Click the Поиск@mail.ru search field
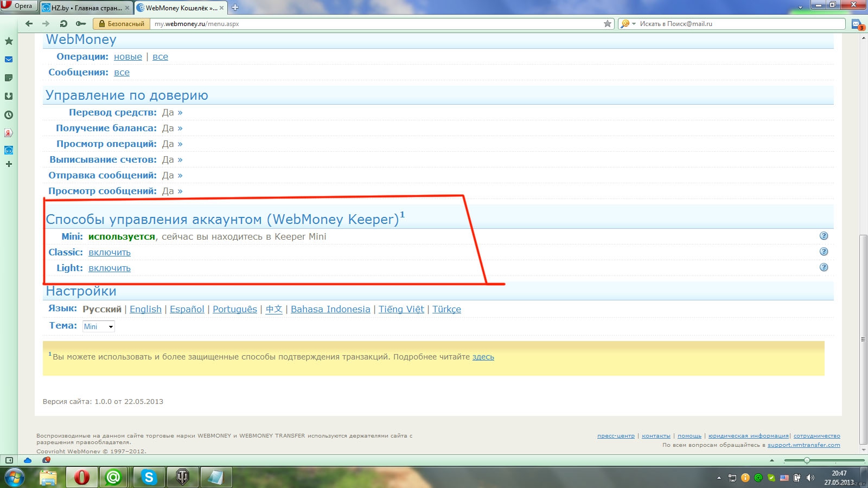The height and width of the screenshot is (488, 868). (741, 24)
